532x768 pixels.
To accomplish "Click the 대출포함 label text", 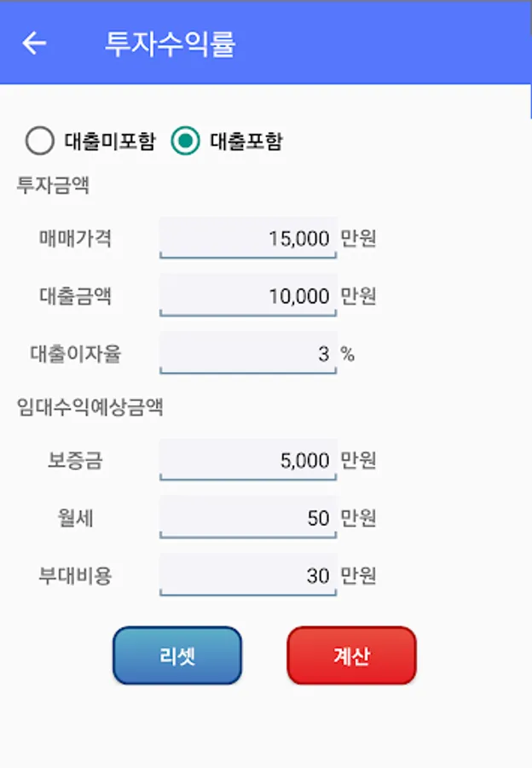I will 246,141.
